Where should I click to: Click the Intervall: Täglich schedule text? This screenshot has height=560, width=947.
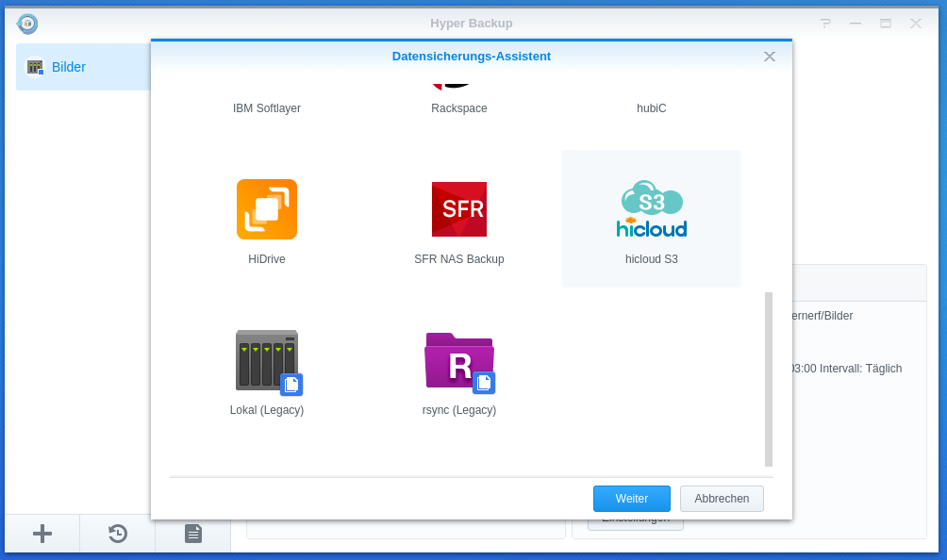tap(860, 369)
